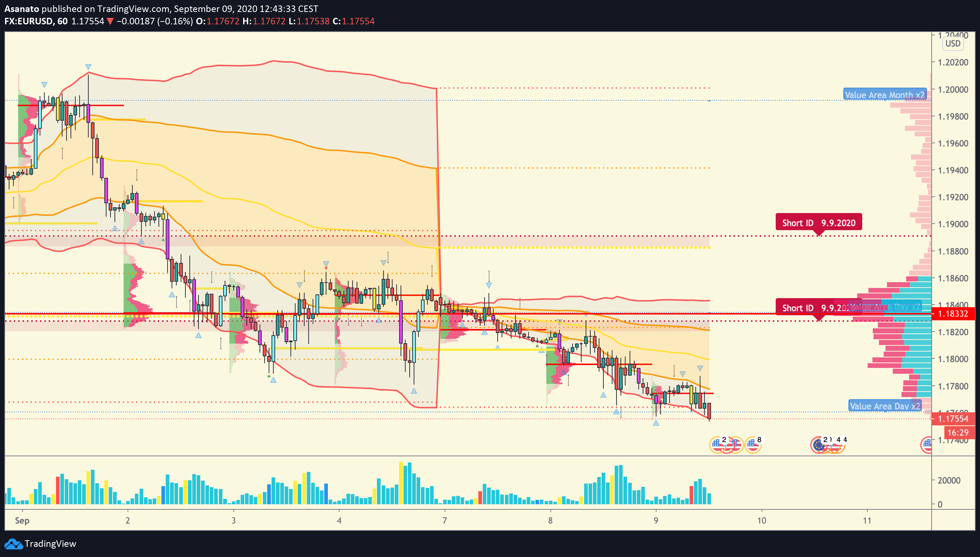Click the '2' date label on time axis

coord(128,521)
